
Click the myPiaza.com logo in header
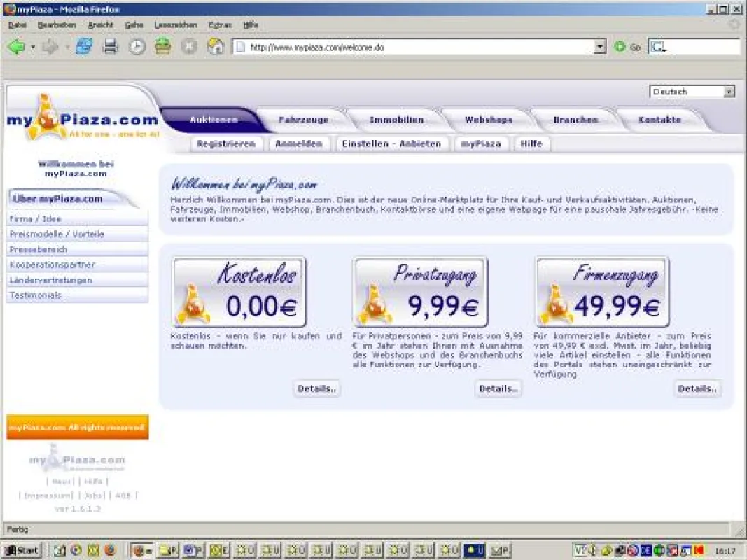(x=82, y=118)
